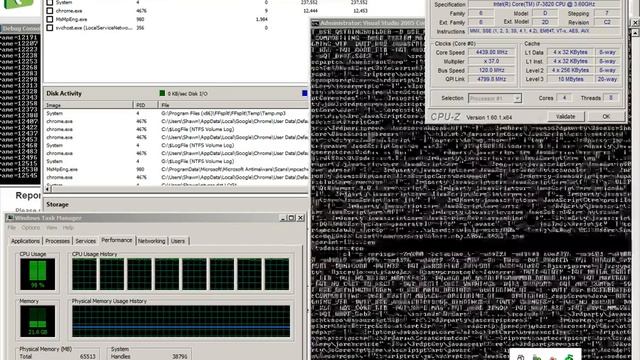Open the View menu in Task Manager
Image resolution: width=640 pixels, height=360 pixels.
pyautogui.click(x=51, y=228)
